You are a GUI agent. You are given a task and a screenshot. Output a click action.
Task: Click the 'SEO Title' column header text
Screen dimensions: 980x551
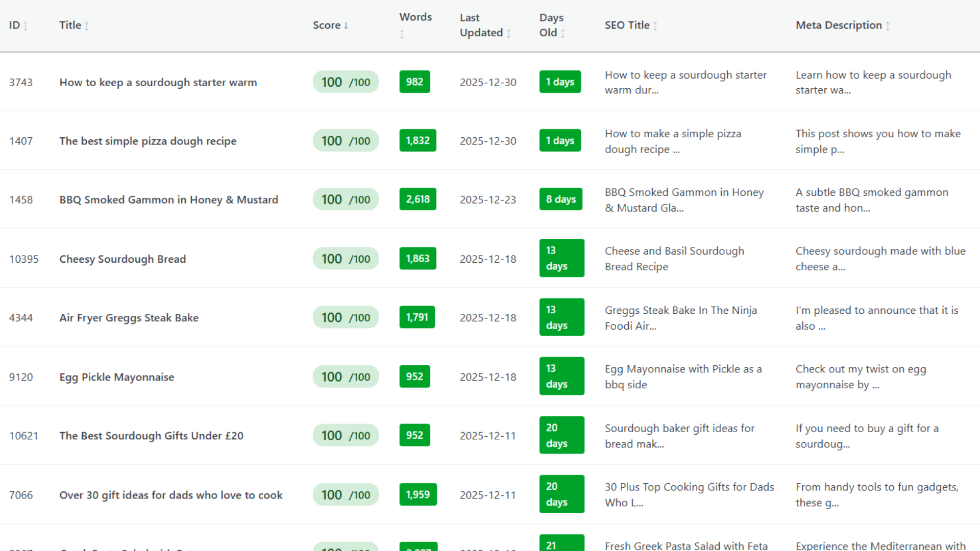click(627, 25)
